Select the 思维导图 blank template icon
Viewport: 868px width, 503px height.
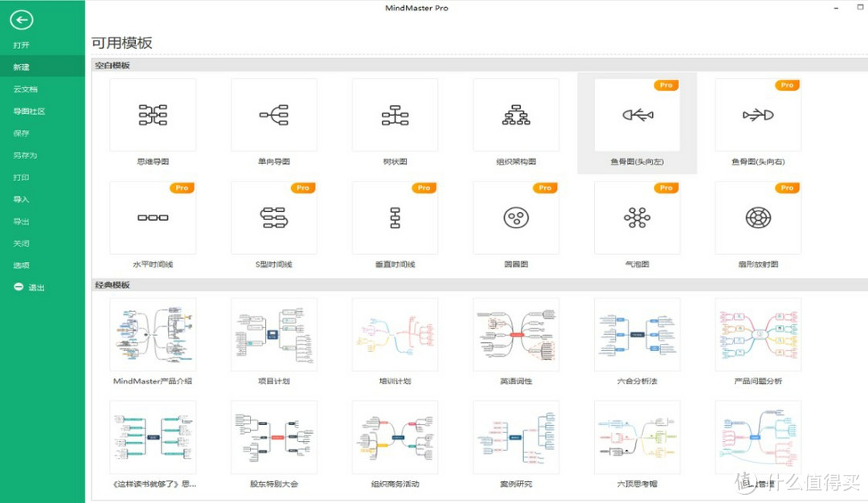tap(153, 115)
